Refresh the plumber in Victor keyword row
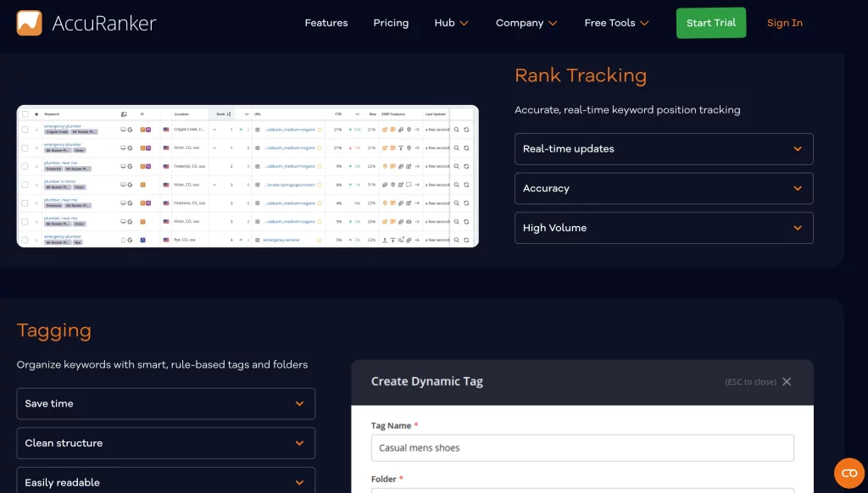868x493 pixels. [x=467, y=185]
